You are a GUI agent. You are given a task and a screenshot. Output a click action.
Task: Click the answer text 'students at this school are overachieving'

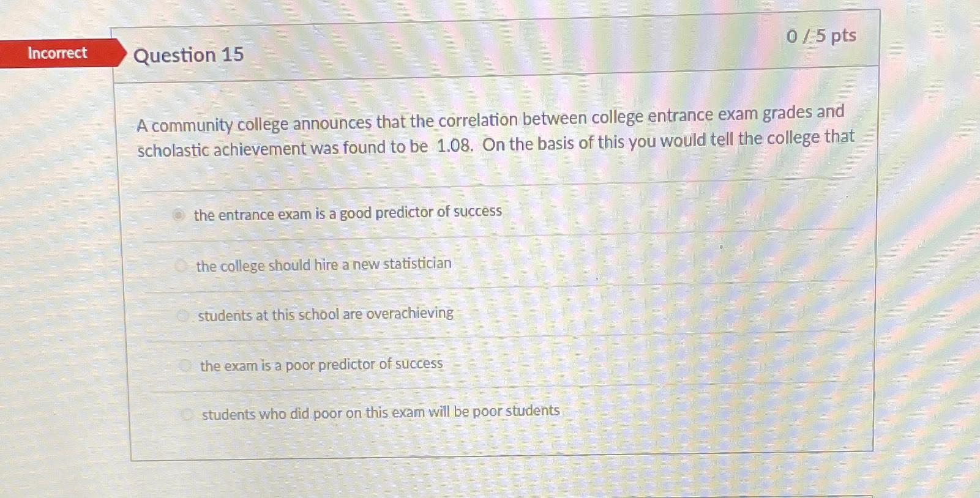coord(326,314)
